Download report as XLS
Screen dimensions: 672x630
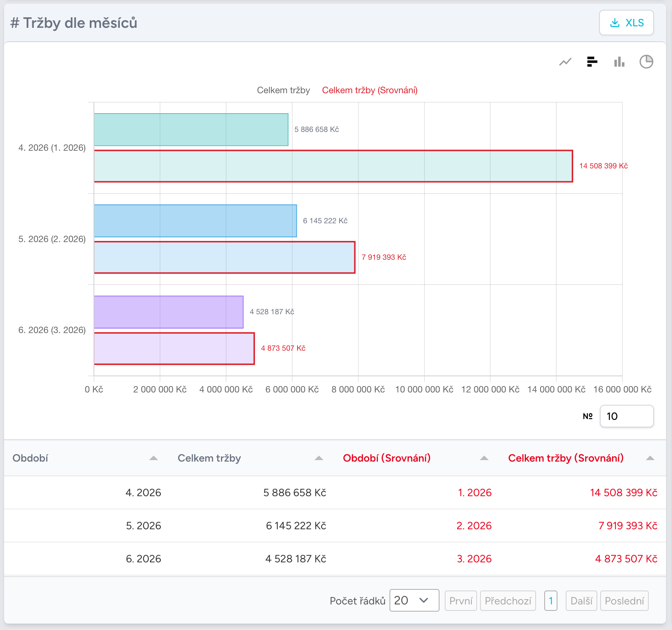[x=626, y=23]
